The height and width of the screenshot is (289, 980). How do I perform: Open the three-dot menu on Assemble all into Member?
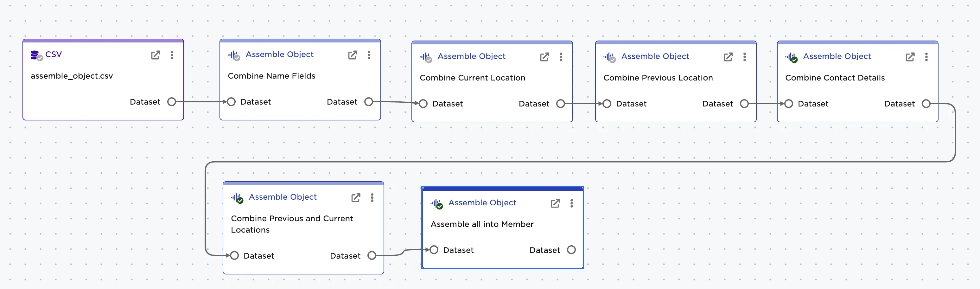coord(571,203)
